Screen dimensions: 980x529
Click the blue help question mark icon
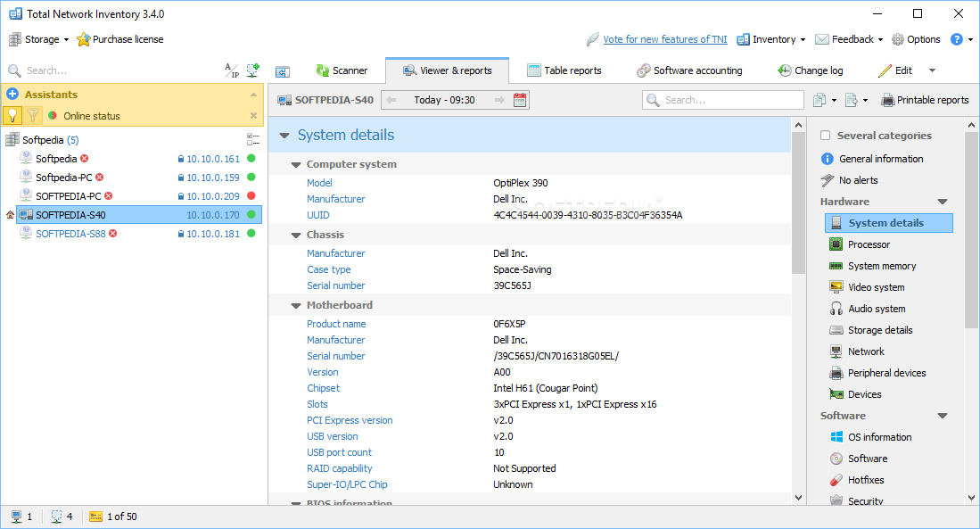tap(956, 39)
